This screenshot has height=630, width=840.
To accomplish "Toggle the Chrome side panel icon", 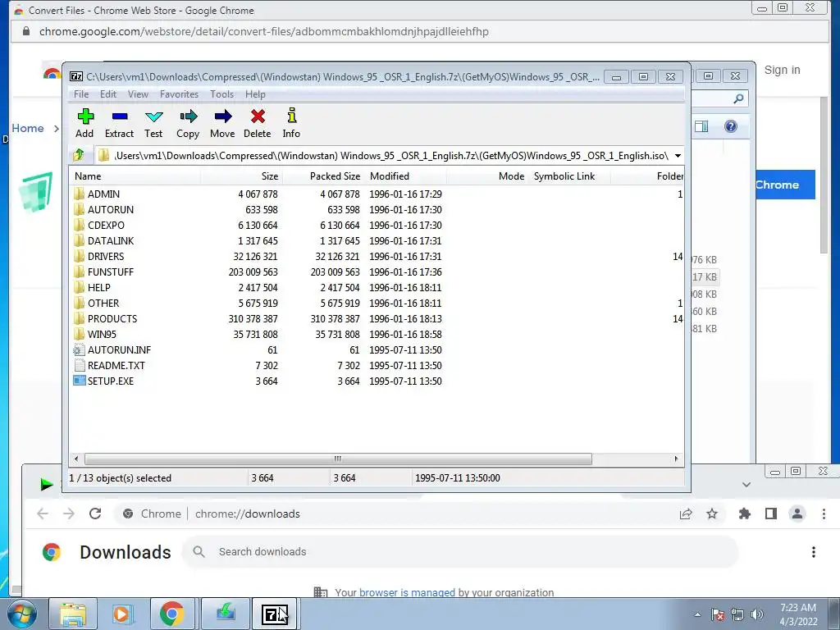I will pos(771,514).
